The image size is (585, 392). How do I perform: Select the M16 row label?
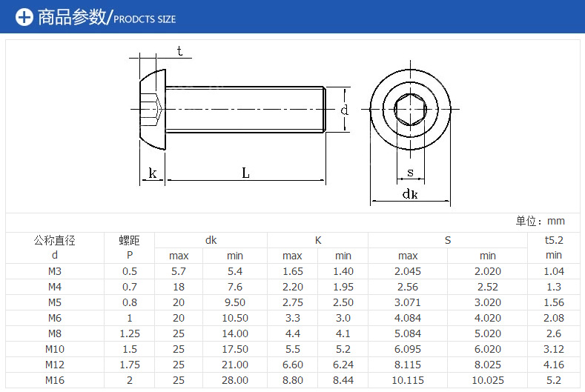[x=55, y=380]
